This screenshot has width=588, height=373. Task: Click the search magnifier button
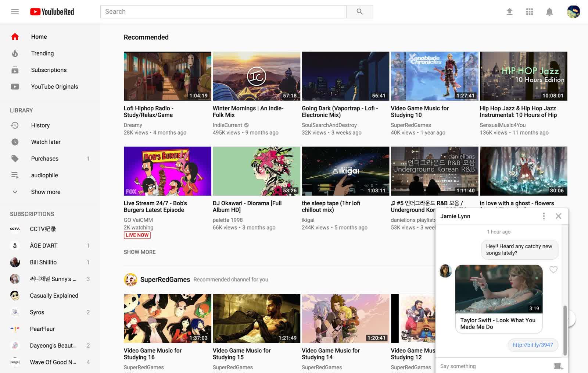click(359, 11)
